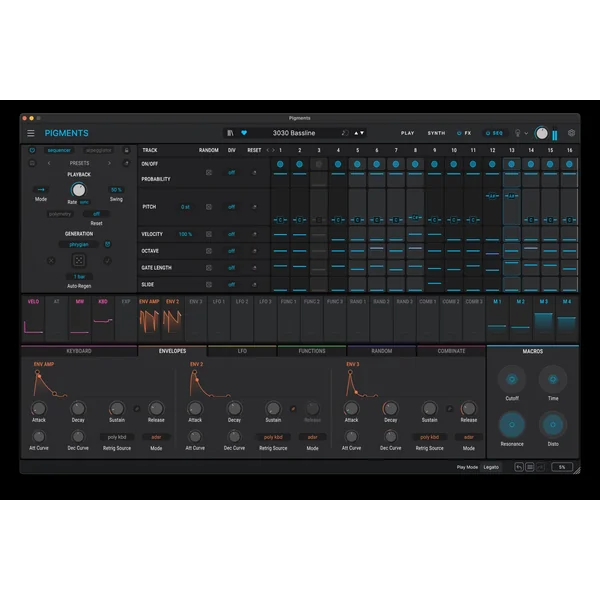Click the apply checkmark generation icon
Screen dimensions: 600x600
click(107, 261)
